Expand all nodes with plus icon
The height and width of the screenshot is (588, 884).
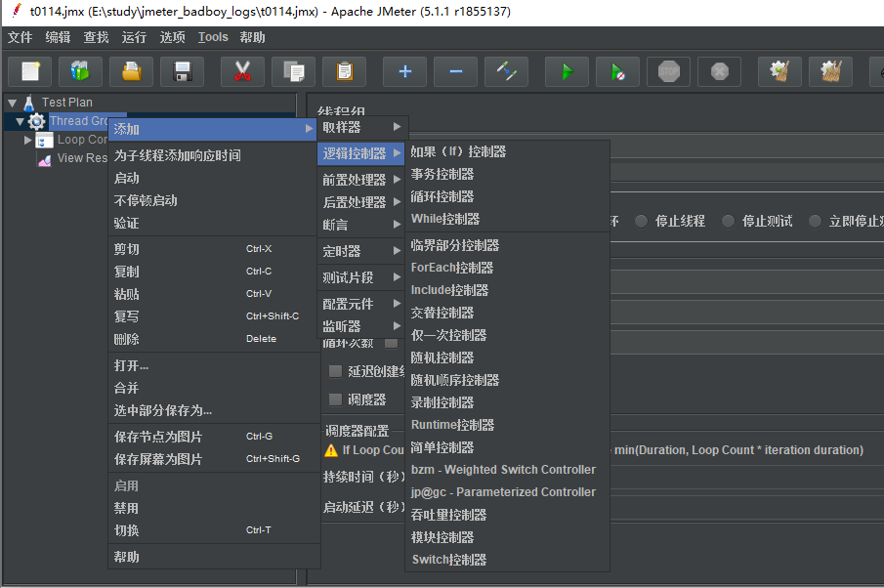(x=404, y=71)
